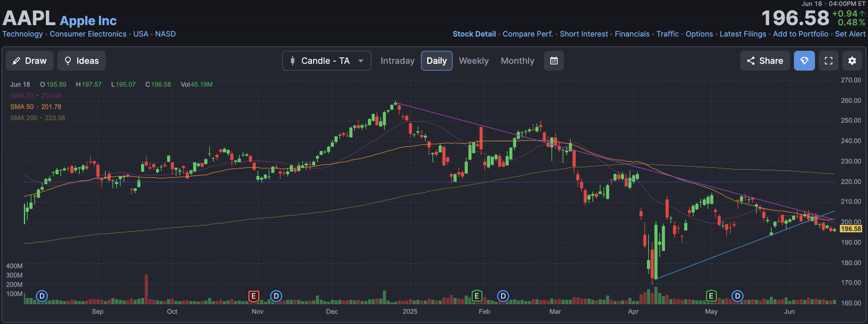Open Short Interest link
Screen dimensions: 868x324
coord(584,34)
